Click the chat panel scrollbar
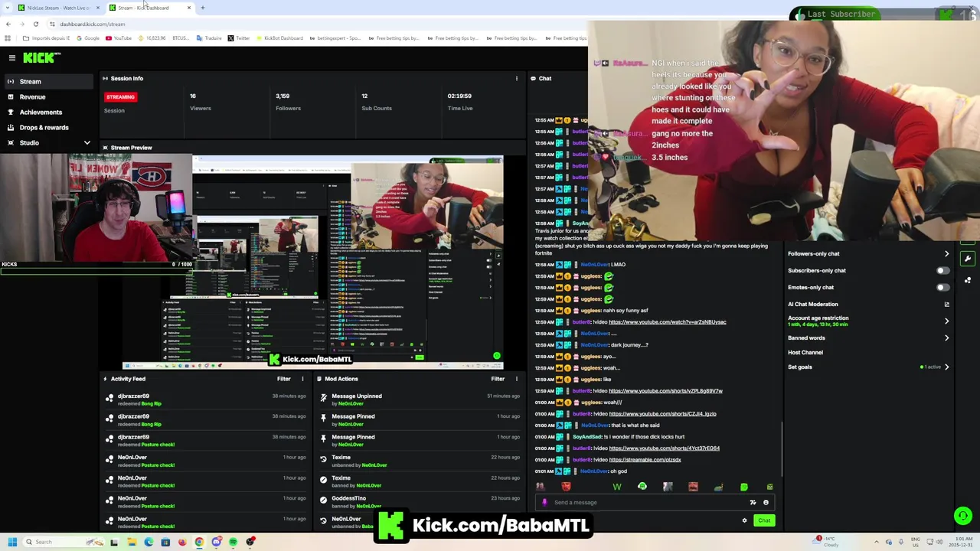 [x=781, y=448]
